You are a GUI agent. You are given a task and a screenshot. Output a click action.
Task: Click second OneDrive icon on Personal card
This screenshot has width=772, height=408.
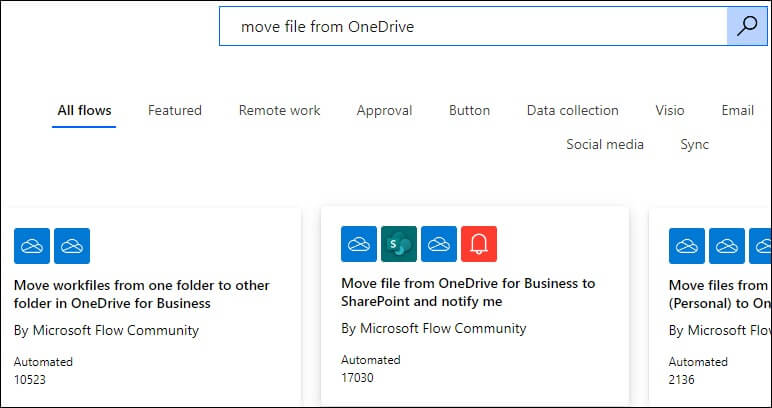(x=727, y=246)
